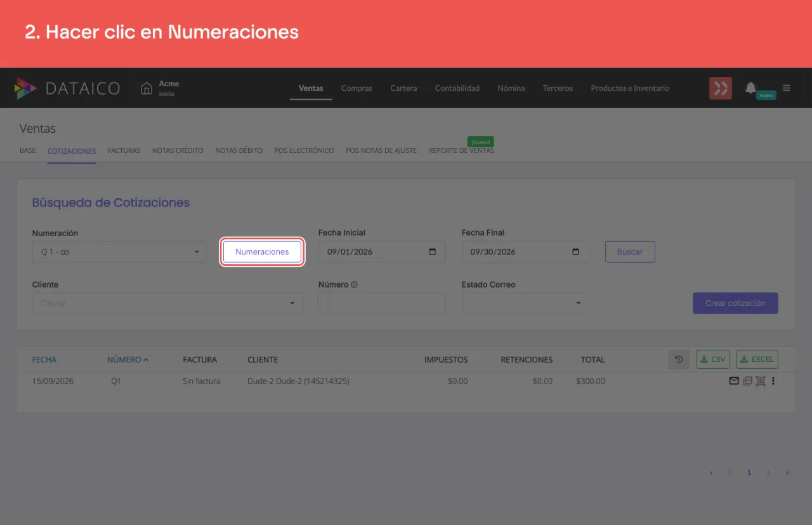Screen dimensions: 812x525
Task: Open the Contabilidad menu
Action: [457, 88]
